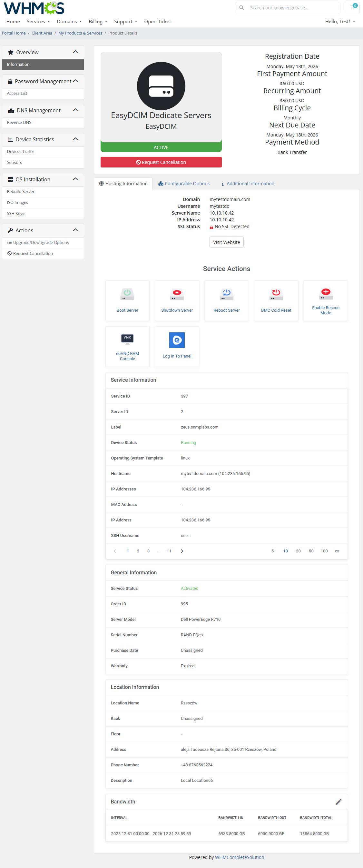This screenshot has height=868, width=363.
Task: Click the EasyDCIM server product icon
Action: coord(161,86)
